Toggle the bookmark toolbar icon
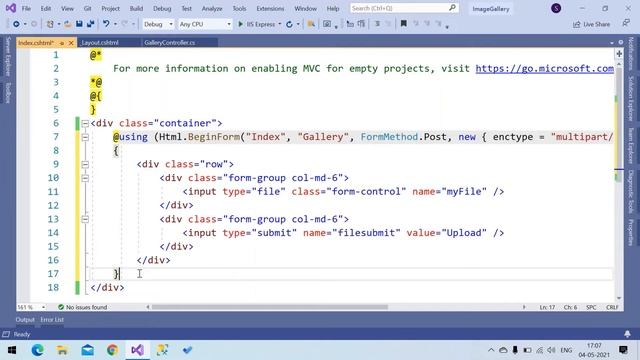This screenshot has width=640, height=360. [x=404, y=24]
